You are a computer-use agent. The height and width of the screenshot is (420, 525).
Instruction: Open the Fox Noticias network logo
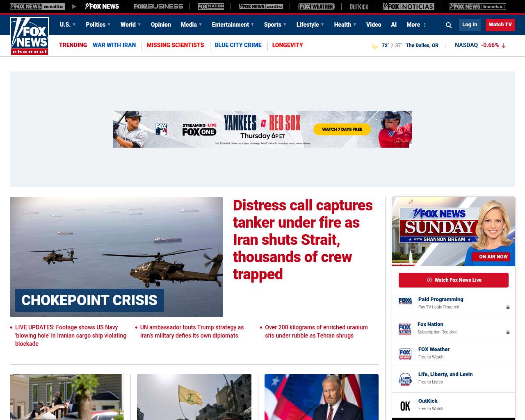coord(409,7)
